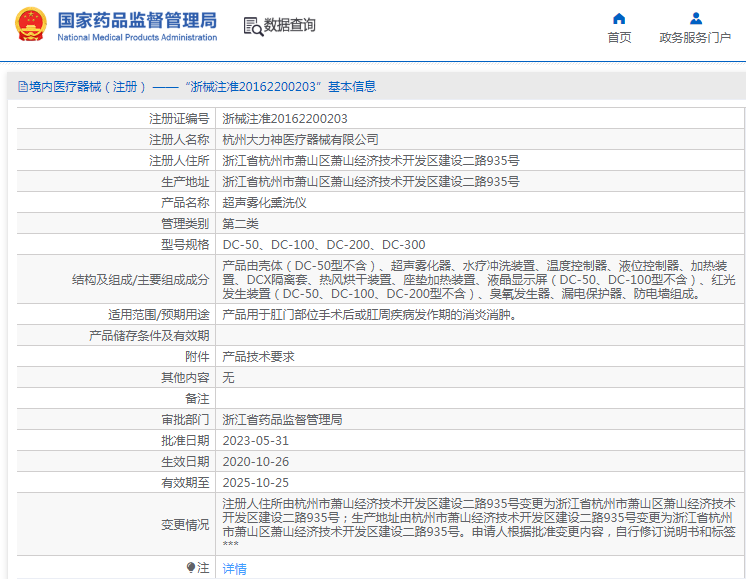The image size is (746, 579).
Task: Go to 首页 home page
Action: click(x=619, y=37)
